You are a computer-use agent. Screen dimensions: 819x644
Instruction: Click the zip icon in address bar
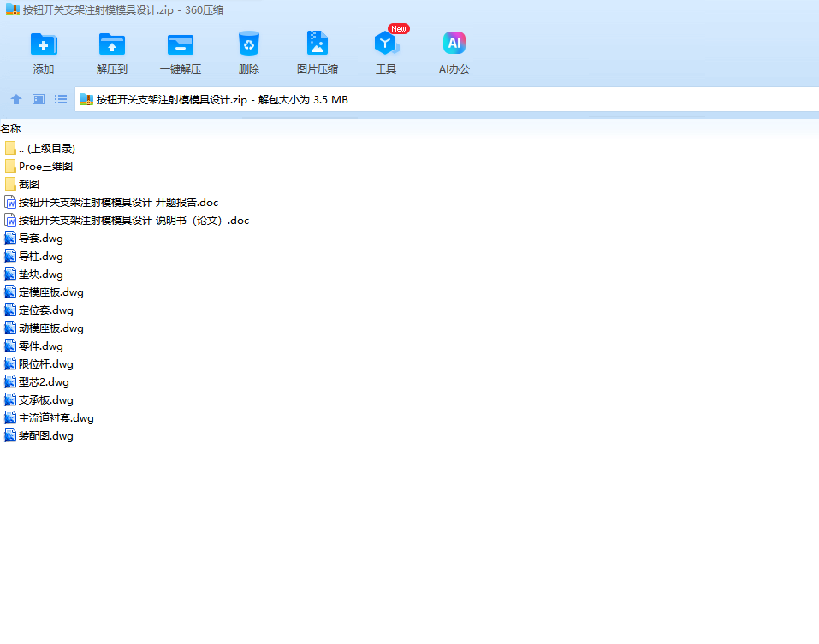pyautogui.click(x=86, y=100)
